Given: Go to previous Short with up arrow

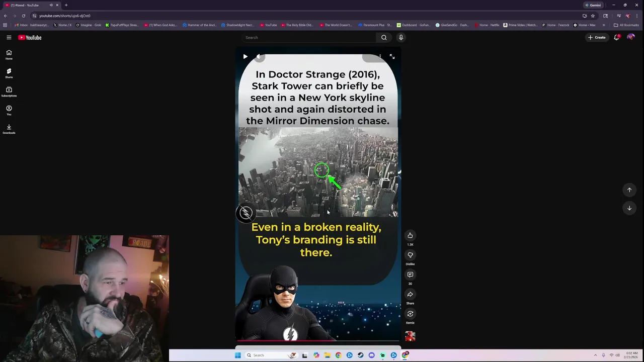Looking at the screenshot, I should pyautogui.click(x=629, y=190).
